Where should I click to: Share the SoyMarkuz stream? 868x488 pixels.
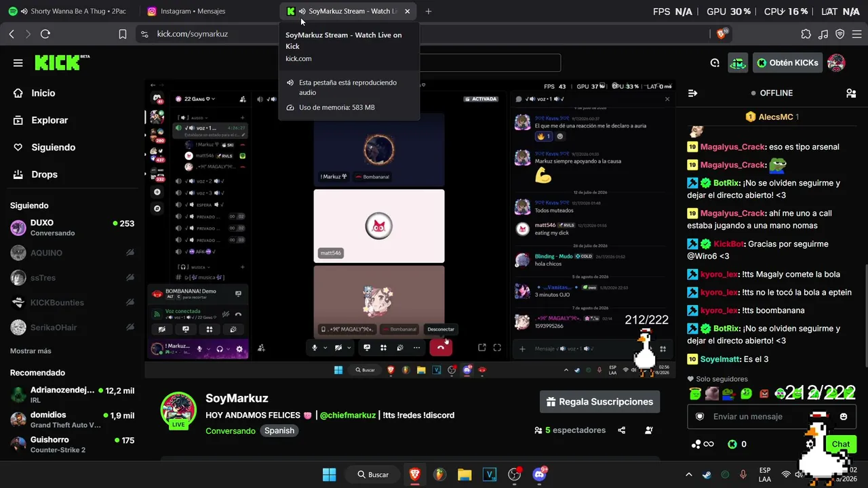click(x=622, y=430)
